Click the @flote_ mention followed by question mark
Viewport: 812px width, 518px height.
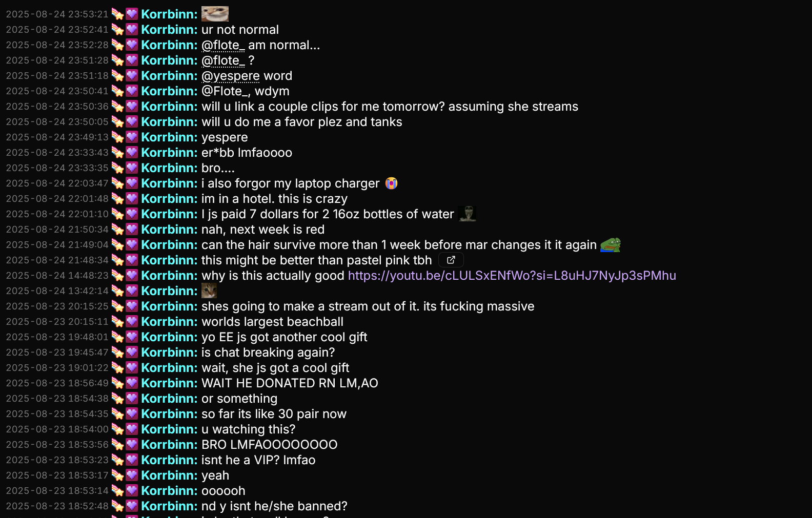(x=223, y=60)
